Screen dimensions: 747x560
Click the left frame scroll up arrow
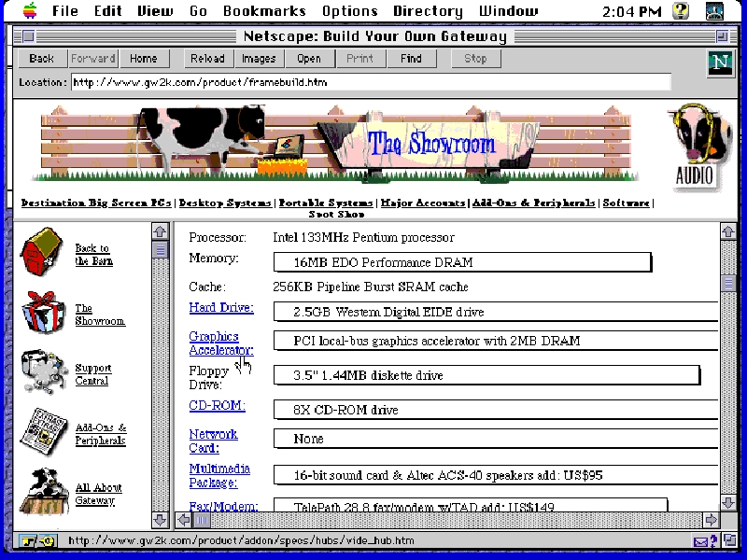[x=160, y=231]
